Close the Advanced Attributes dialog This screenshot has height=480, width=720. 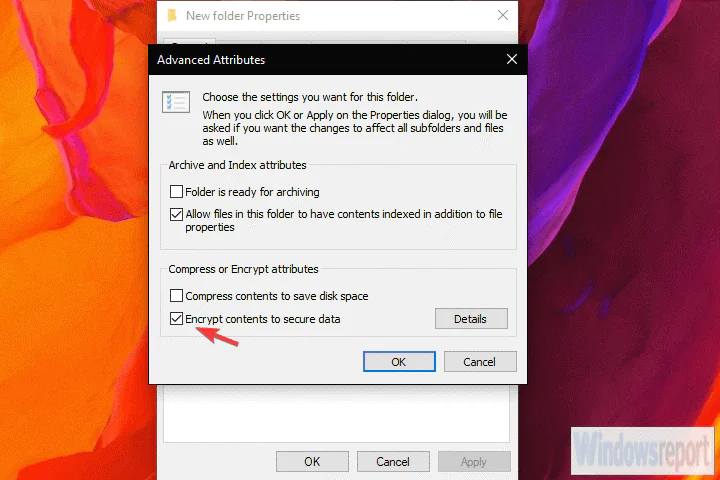(x=512, y=59)
